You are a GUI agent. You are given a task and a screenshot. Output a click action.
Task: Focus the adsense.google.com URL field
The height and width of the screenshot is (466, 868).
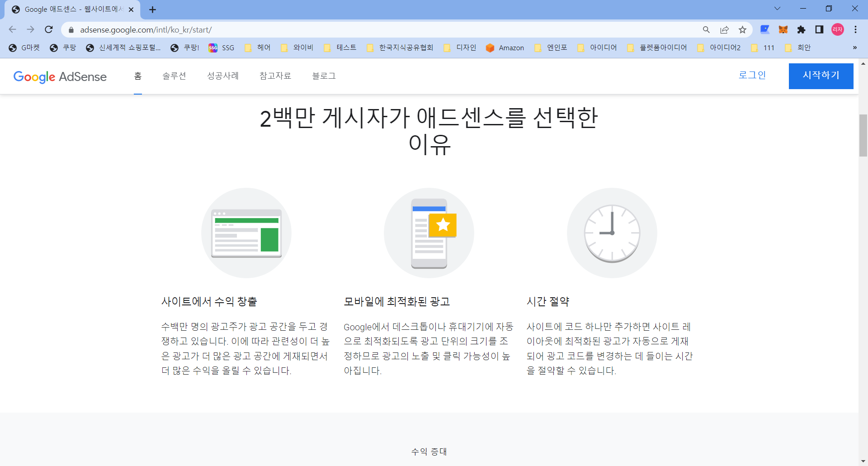[384, 30]
